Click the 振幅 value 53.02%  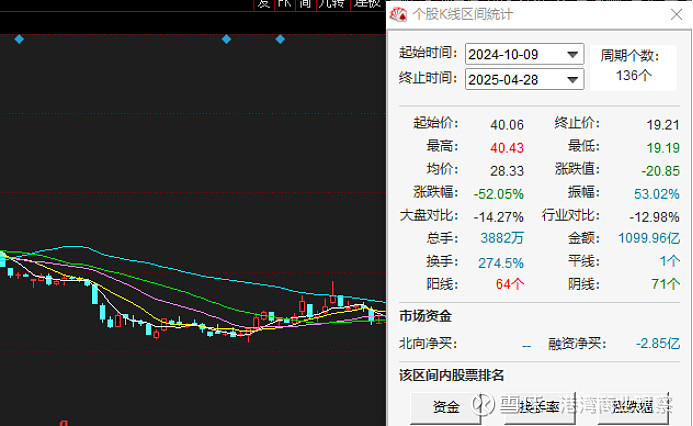pyautogui.click(x=656, y=194)
